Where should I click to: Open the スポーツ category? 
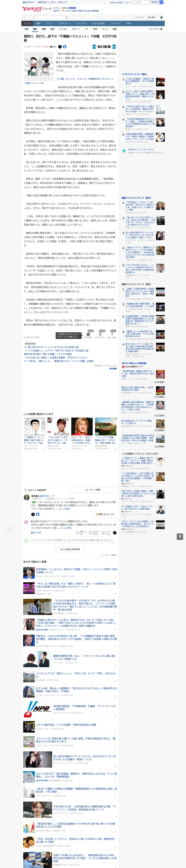[76, 29]
